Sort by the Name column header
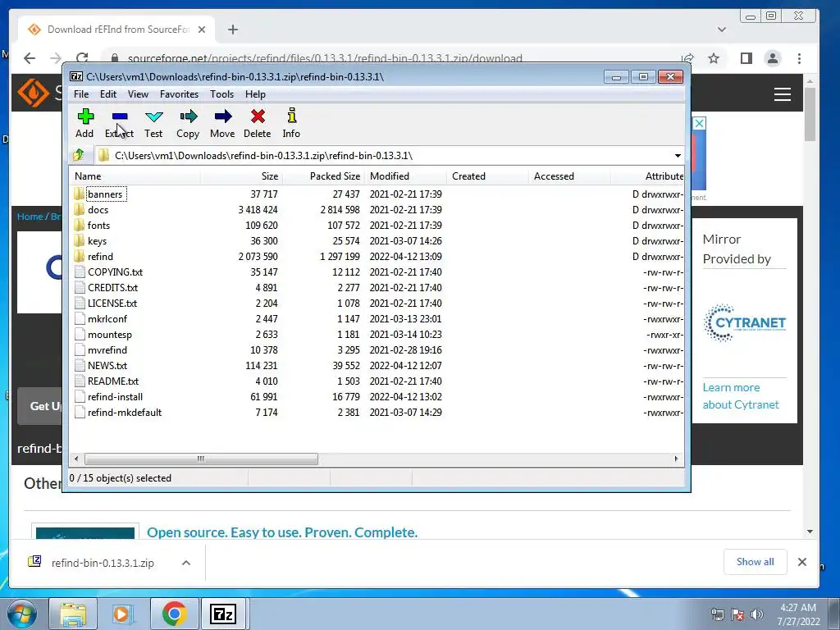This screenshot has height=630, width=840. pyautogui.click(x=135, y=176)
